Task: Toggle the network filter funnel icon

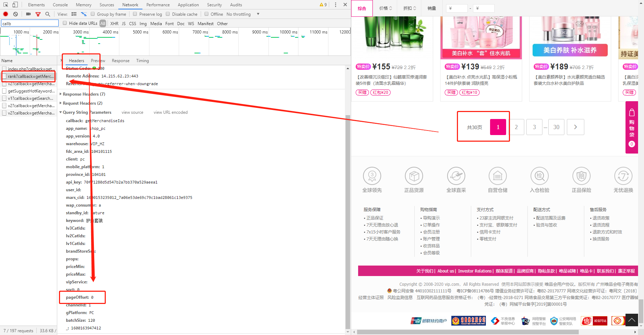Action: pyautogui.click(x=38, y=14)
